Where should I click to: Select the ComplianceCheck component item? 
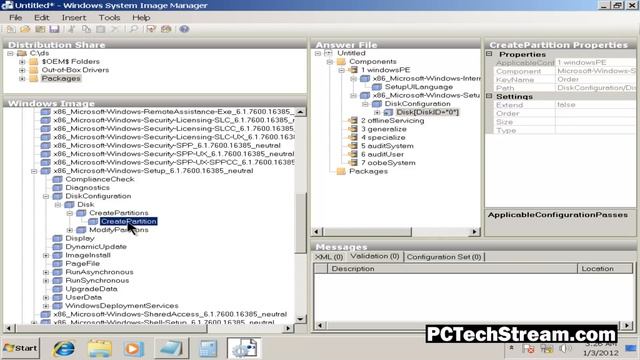[100, 179]
